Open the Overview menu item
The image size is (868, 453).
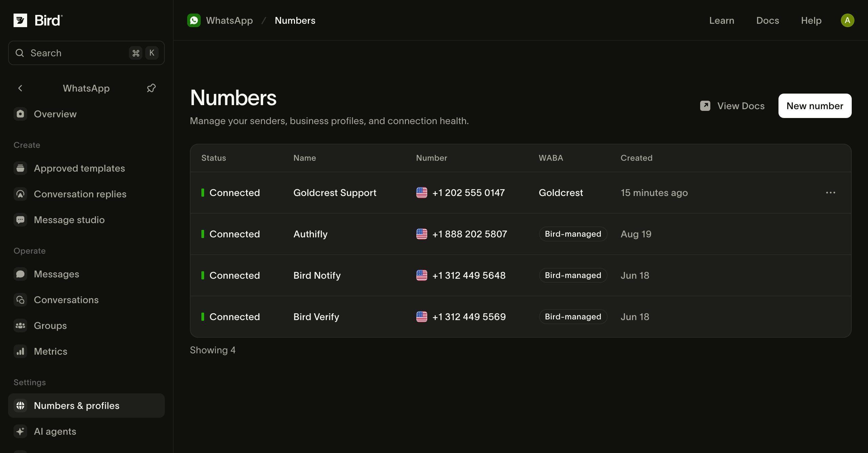pos(86,114)
